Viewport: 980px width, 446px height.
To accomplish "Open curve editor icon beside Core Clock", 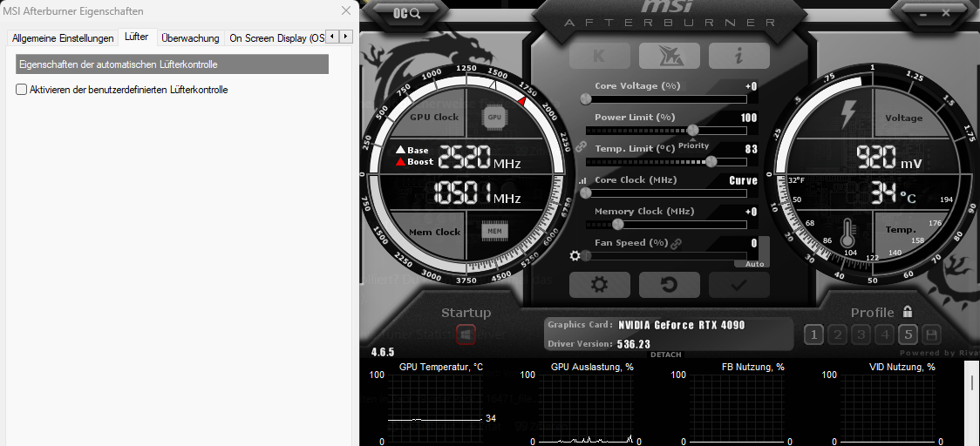I will click(x=582, y=180).
